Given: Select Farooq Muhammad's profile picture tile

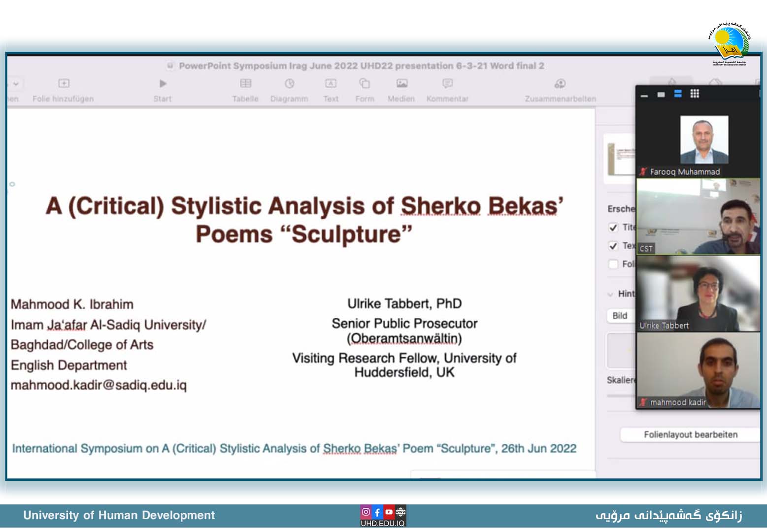Looking at the screenshot, I should pos(704,140).
